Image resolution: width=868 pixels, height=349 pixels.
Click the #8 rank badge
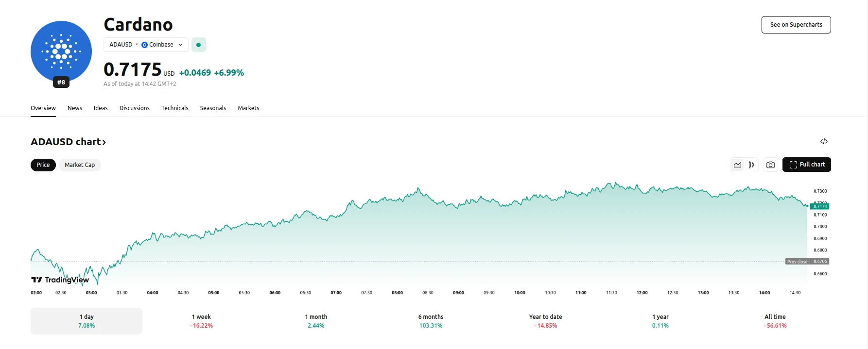(x=61, y=83)
